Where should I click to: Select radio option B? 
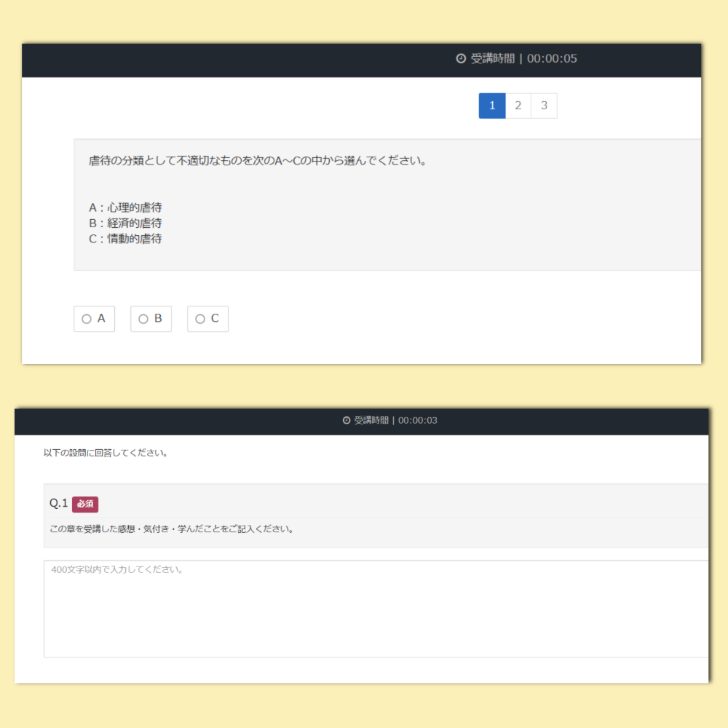click(143, 319)
